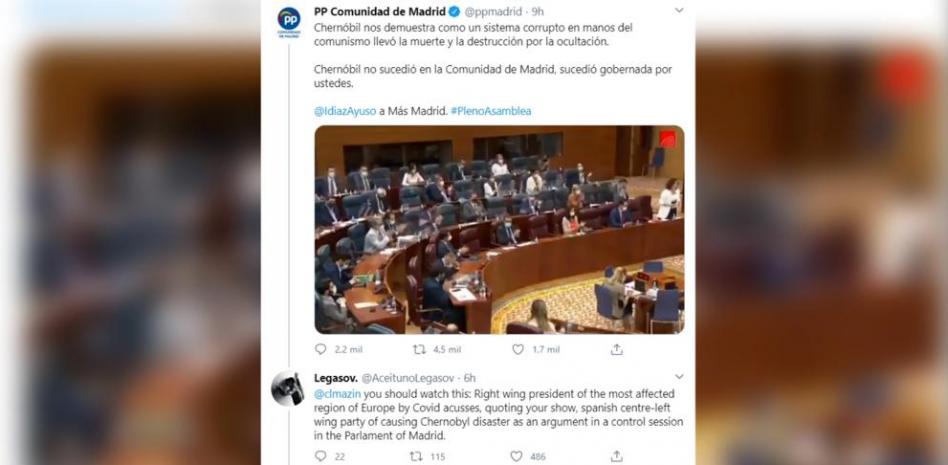Reply to the Legasov tweet

point(320,457)
